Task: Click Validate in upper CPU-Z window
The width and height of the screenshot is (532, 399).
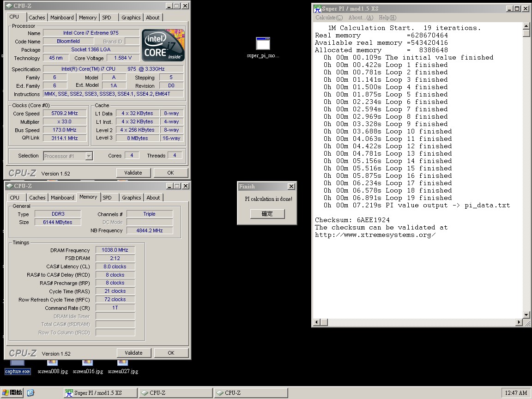Action: 133,173
